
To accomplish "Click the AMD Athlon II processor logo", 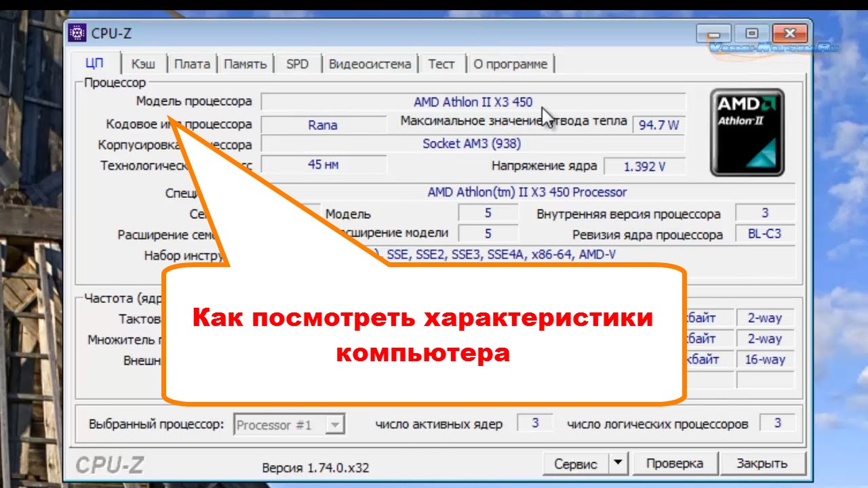I will pyautogui.click(x=747, y=133).
